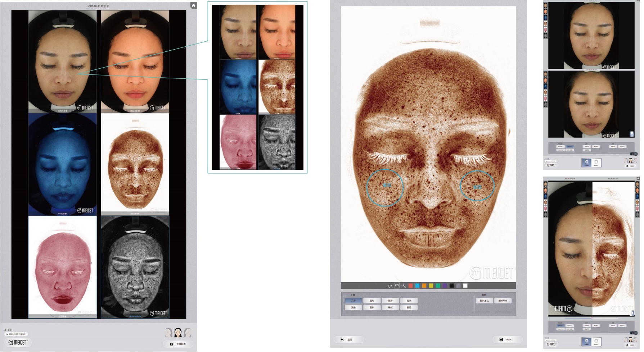Pick the blue annotation color swatch

point(418,286)
